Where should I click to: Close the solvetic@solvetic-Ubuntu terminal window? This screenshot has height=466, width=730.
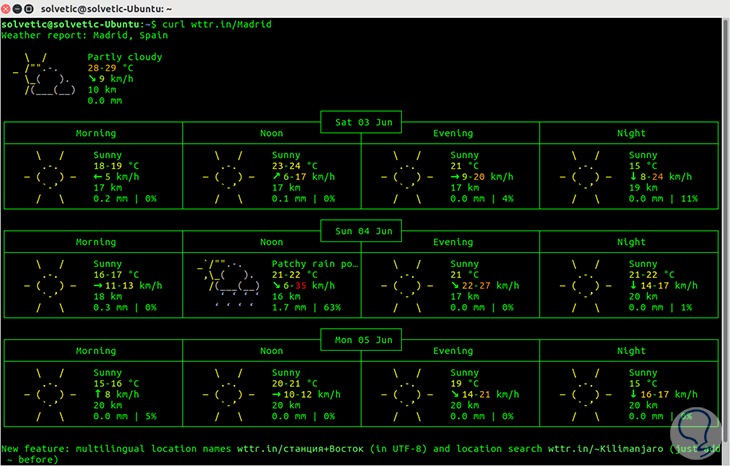[6, 9]
